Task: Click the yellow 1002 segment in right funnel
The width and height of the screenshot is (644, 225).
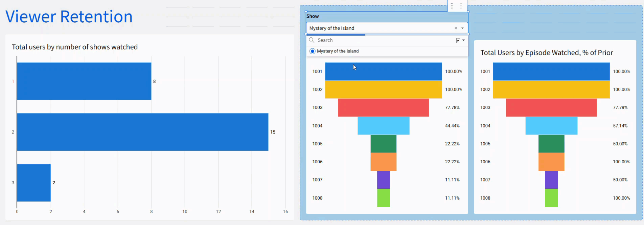Action: click(x=551, y=89)
